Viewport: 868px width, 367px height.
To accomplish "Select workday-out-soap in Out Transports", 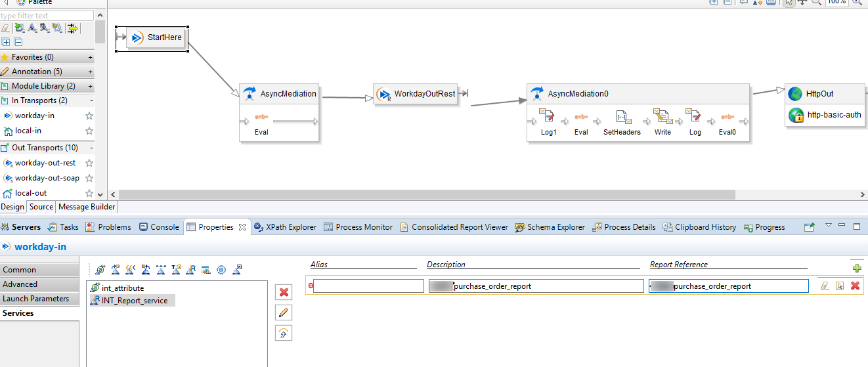I will [x=47, y=178].
